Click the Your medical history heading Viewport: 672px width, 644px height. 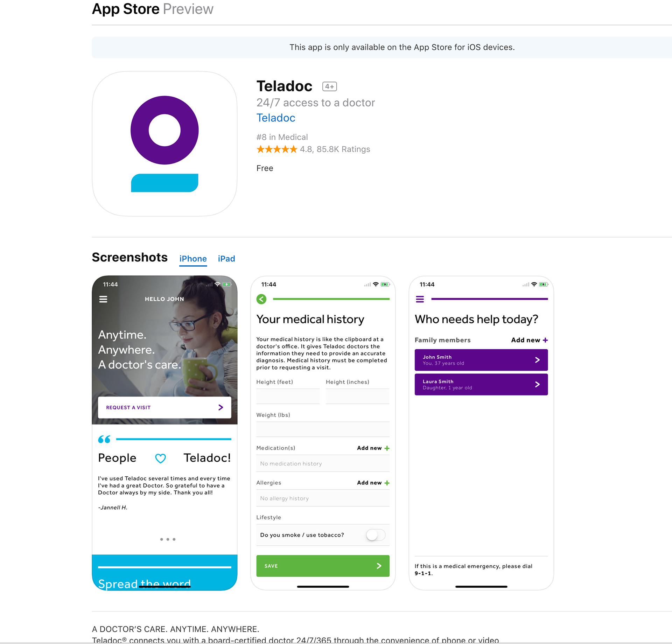pos(310,320)
